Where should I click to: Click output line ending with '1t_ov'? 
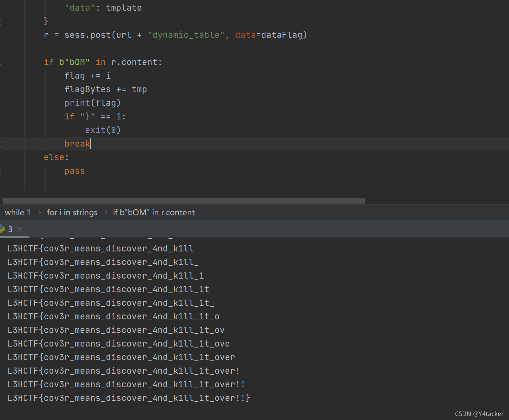pyautogui.click(x=116, y=330)
